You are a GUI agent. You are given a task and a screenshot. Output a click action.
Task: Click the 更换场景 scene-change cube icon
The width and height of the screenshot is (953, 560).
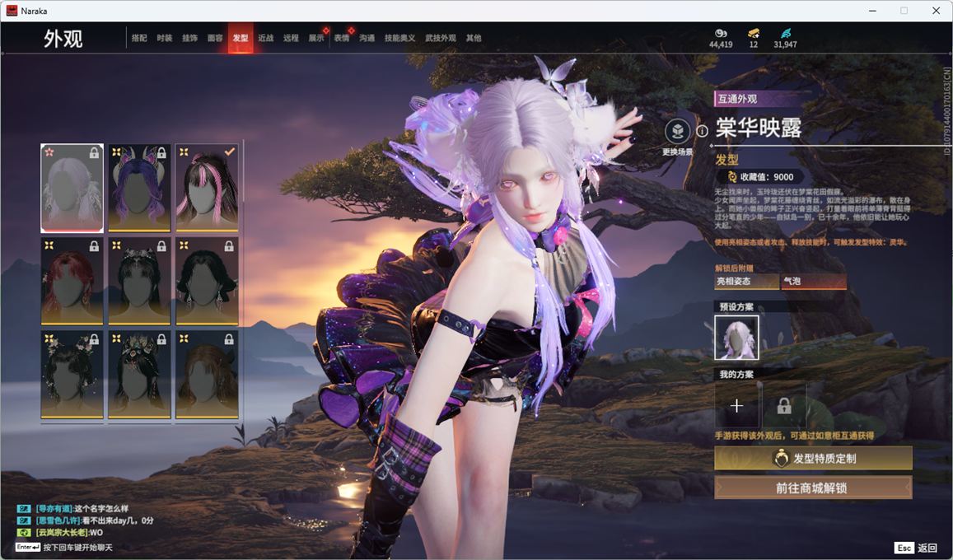point(677,131)
